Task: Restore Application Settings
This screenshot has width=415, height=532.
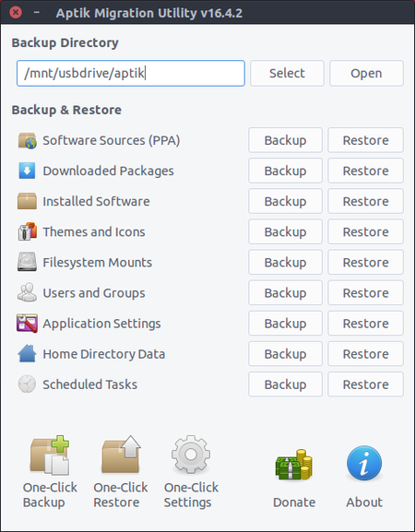Action: coord(365,324)
